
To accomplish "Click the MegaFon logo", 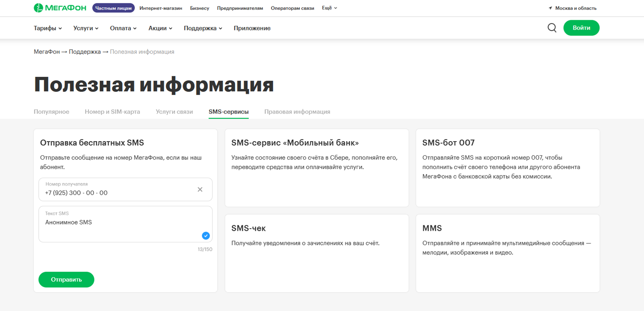I will [x=60, y=8].
